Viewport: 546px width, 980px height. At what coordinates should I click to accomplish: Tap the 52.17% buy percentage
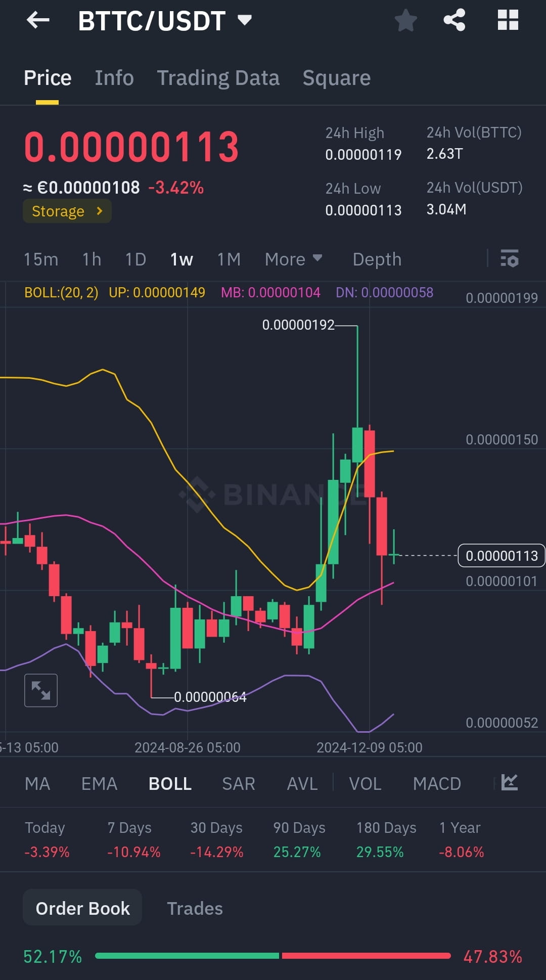point(53,956)
